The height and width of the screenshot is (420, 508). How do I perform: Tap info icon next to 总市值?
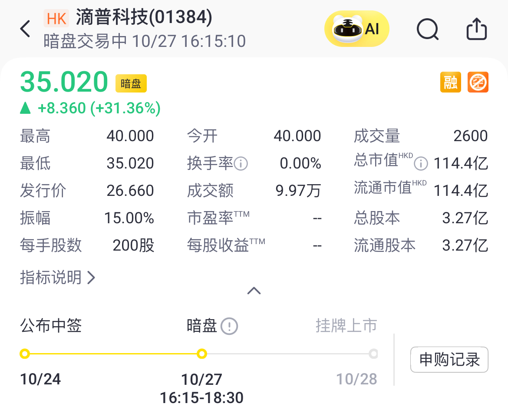421,163
